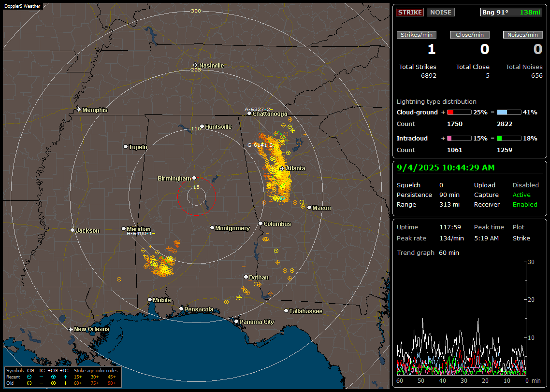Click the Upload status Disabled

click(525, 185)
